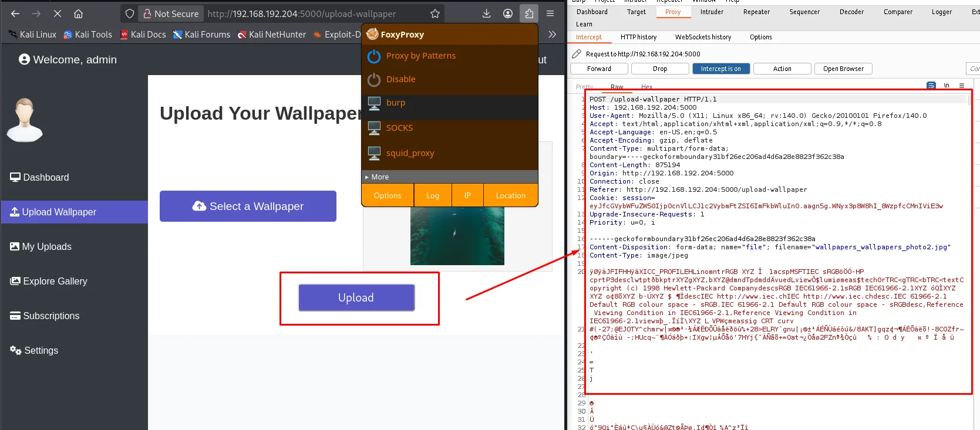Open the Kali Docs bookmark

143,35
